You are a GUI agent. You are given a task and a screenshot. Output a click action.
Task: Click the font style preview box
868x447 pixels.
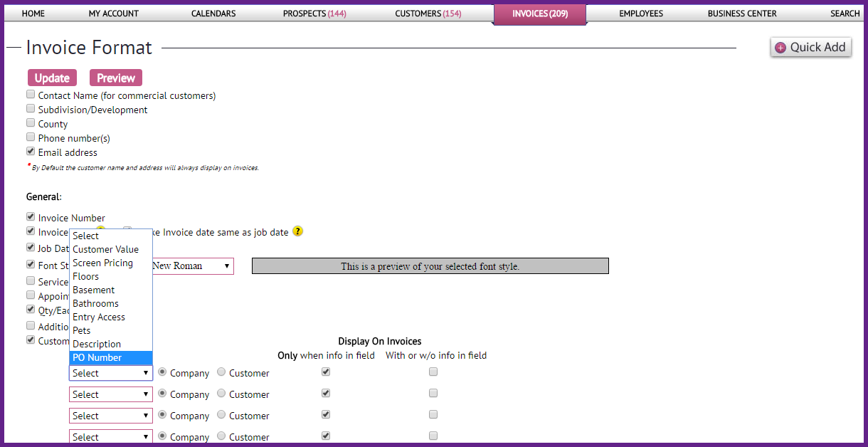click(x=430, y=266)
